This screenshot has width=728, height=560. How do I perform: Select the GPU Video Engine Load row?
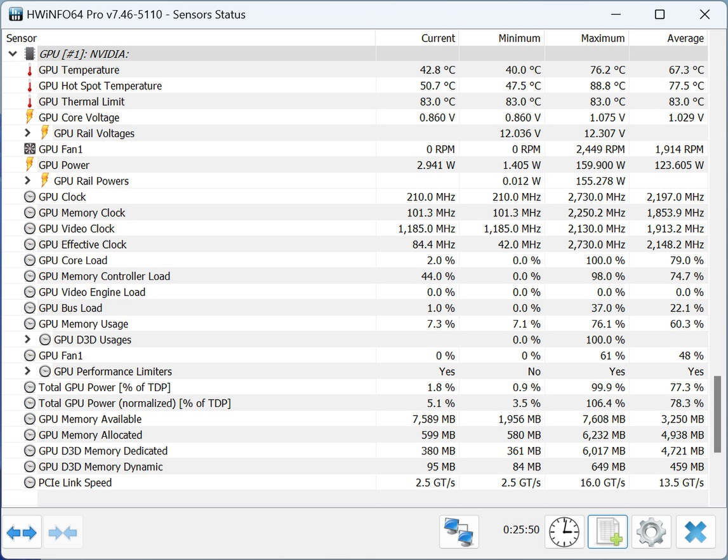coord(355,292)
